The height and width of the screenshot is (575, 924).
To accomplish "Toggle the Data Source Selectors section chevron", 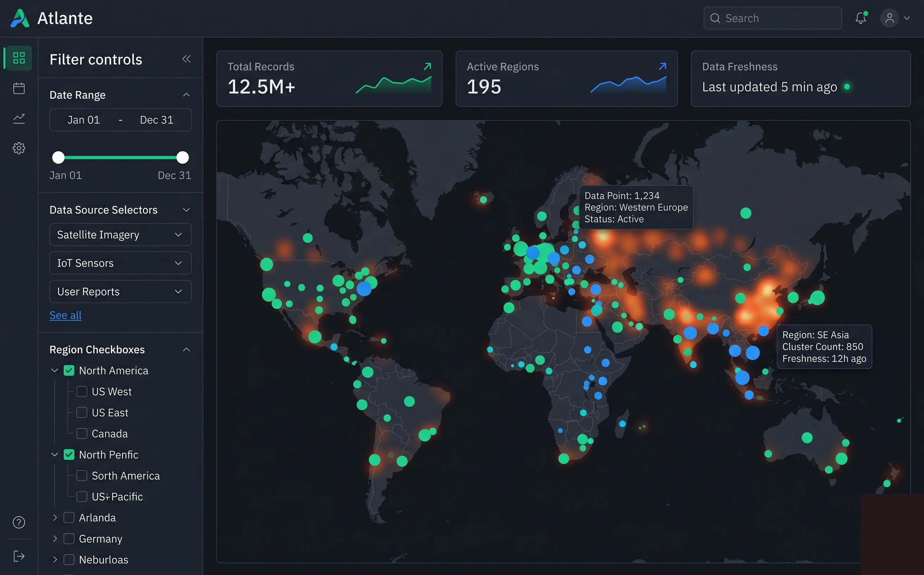I will (x=186, y=210).
